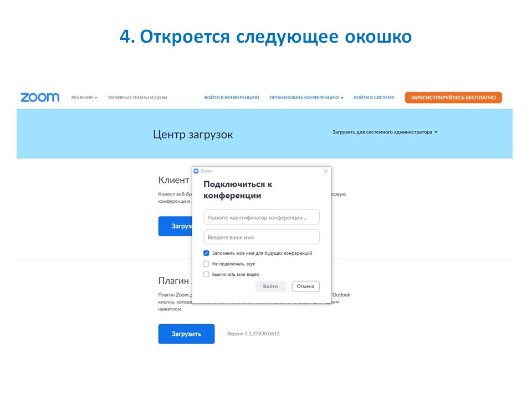Open ТАРИФНЫЕ ПЛАНЫ И ЦЕНЫ page
This screenshot has height=399, width=532.
[137, 98]
